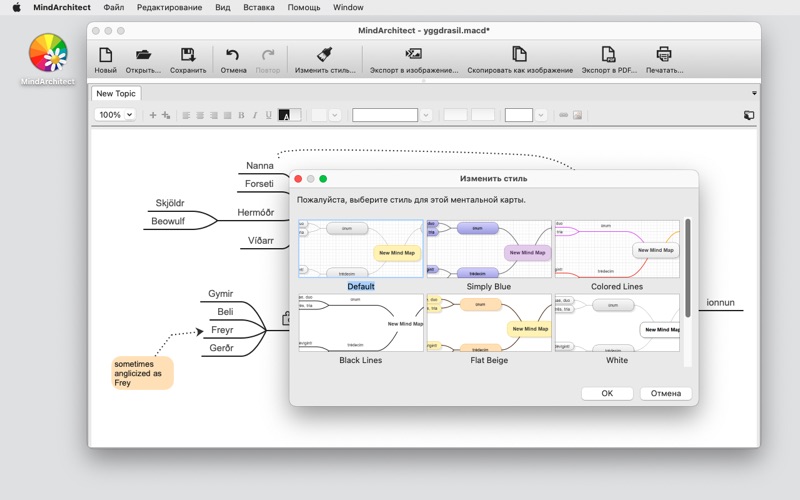Open the Файл menu
The image size is (800, 500).
[x=113, y=7]
